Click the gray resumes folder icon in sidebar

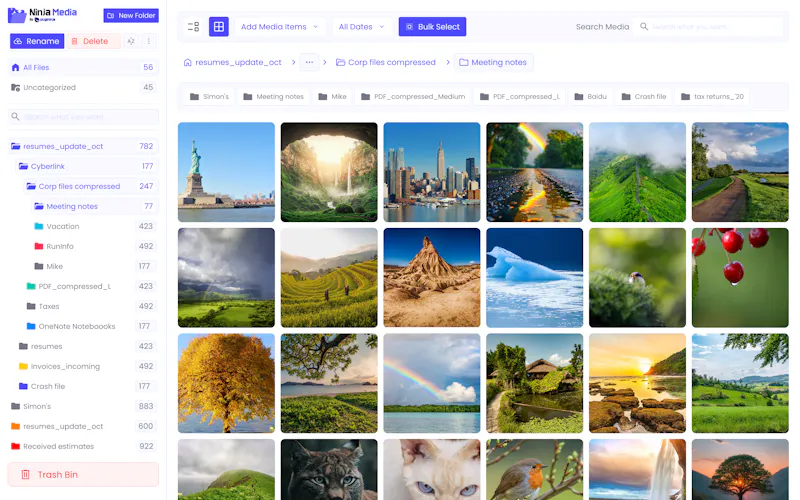23,346
